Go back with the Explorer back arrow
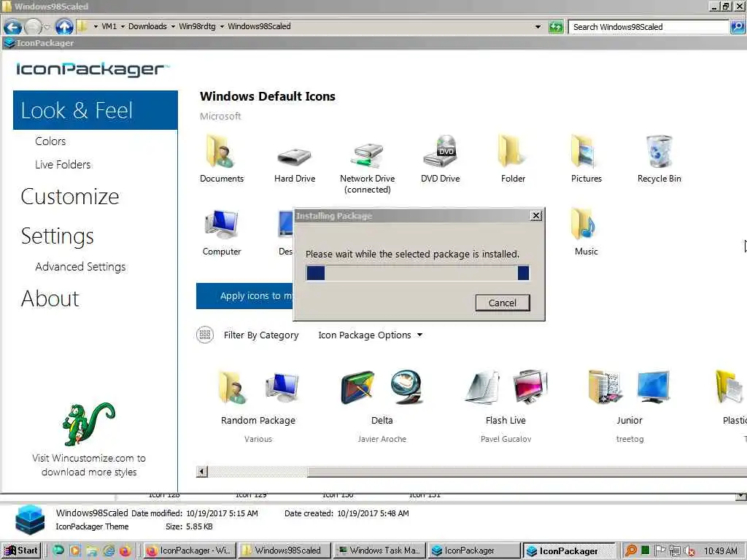The width and height of the screenshot is (747, 560). coord(13,27)
